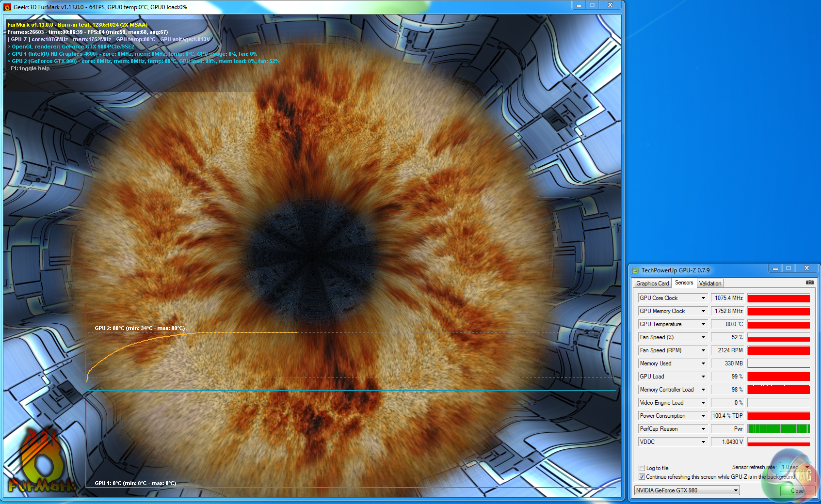
Task: Minimize the FurMark window
Action: [579, 5]
